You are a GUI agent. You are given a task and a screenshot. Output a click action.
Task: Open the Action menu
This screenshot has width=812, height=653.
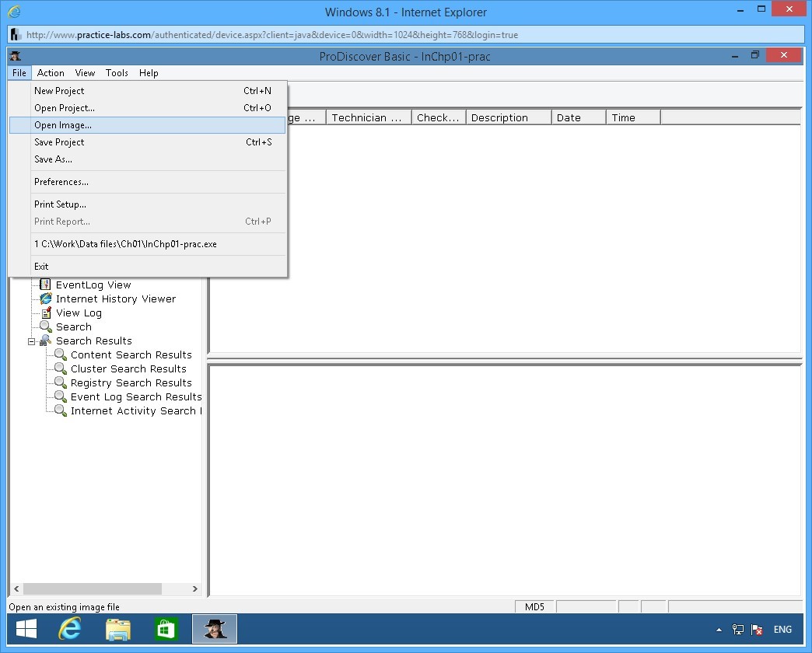[51, 73]
